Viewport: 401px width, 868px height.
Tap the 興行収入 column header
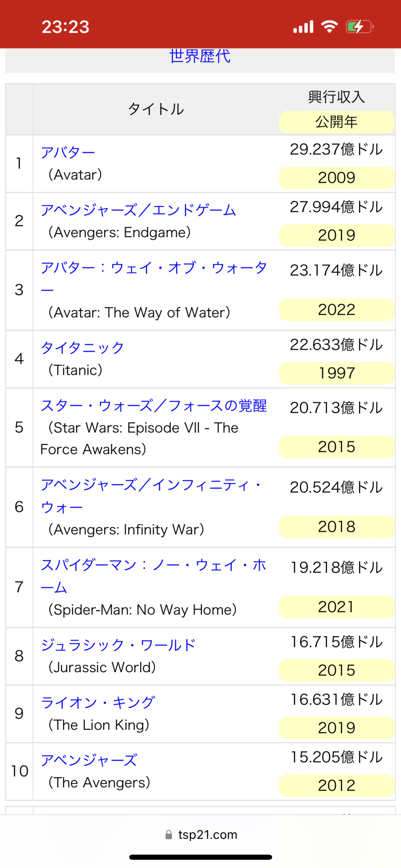click(x=336, y=97)
